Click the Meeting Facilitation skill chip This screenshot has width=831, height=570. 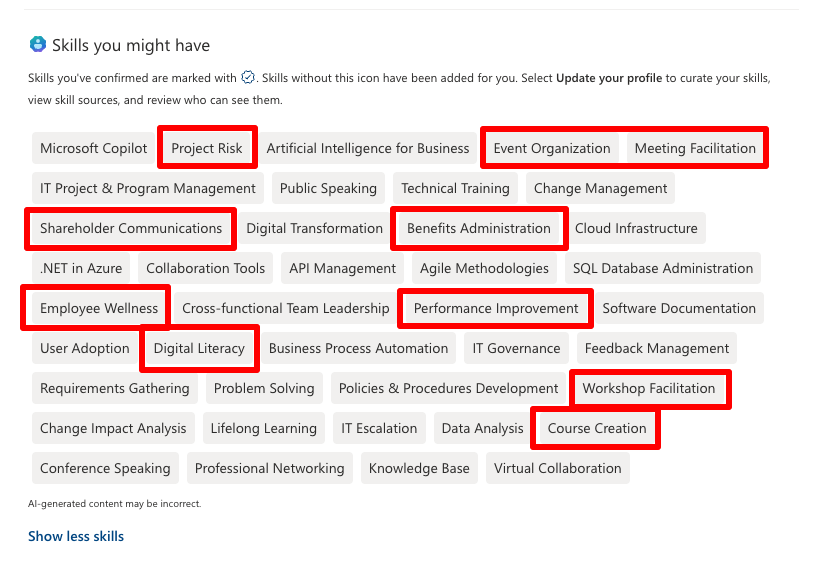click(x=695, y=148)
